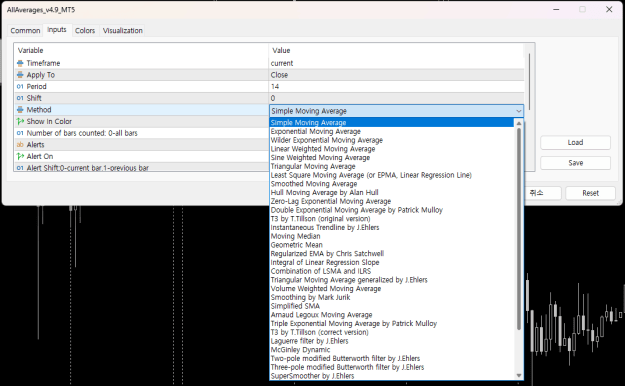Click the Load button
The height and width of the screenshot is (386, 625).
coord(575,142)
